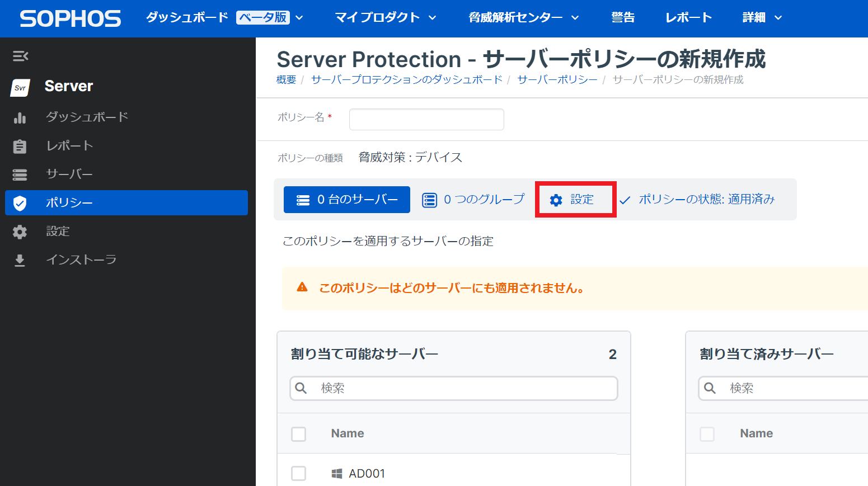The image size is (868, 486).
Task: Select ポリシー in the sidebar
Action: tap(126, 202)
